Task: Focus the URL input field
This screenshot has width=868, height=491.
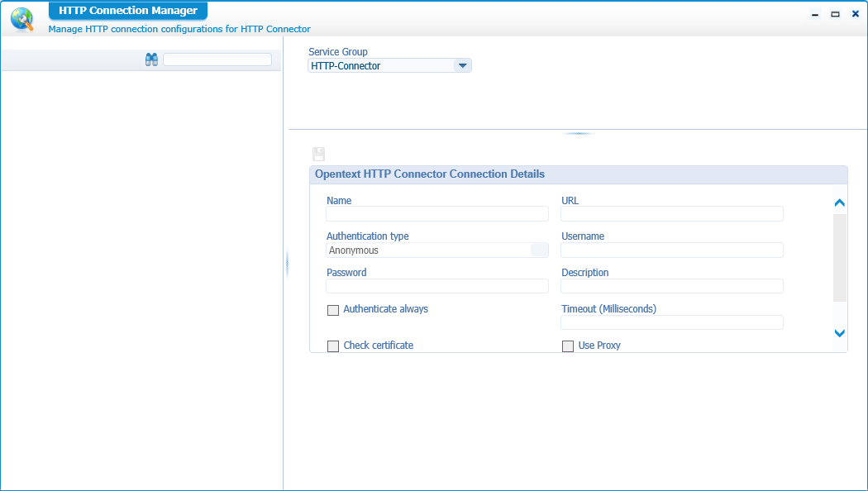Action: [x=672, y=213]
